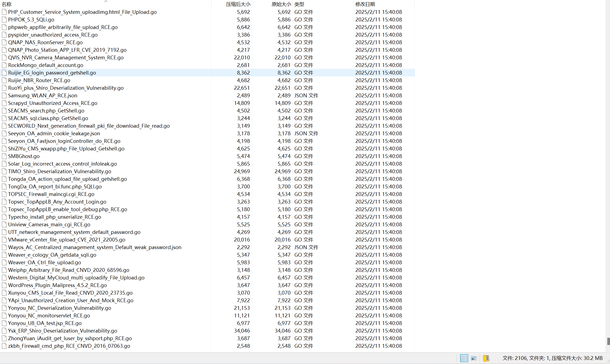The image size is (610, 364).
Task: Select TongDa_OA_report_bi.func.php_SQLI.go
Action: [55, 186]
